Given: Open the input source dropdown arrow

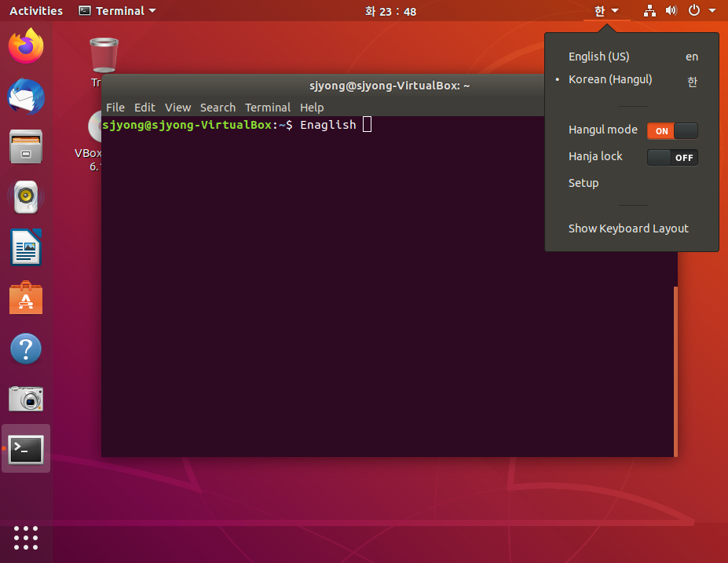Looking at the screenshot, I should pos(615,10).
